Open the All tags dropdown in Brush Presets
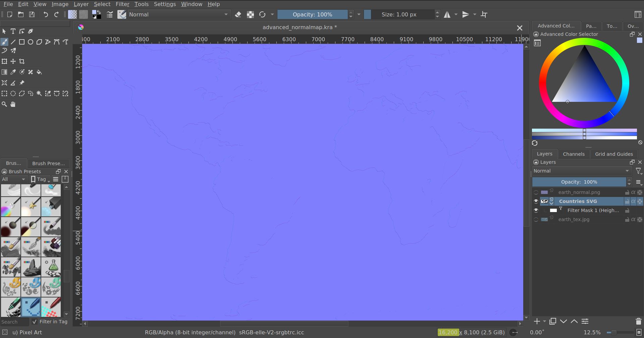 (x=14, y=179)
